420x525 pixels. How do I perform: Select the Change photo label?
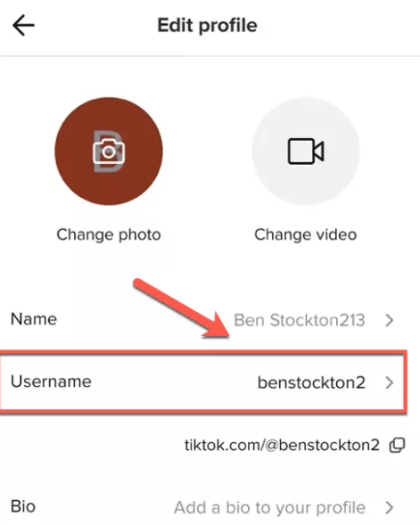[x=109, y=234]
